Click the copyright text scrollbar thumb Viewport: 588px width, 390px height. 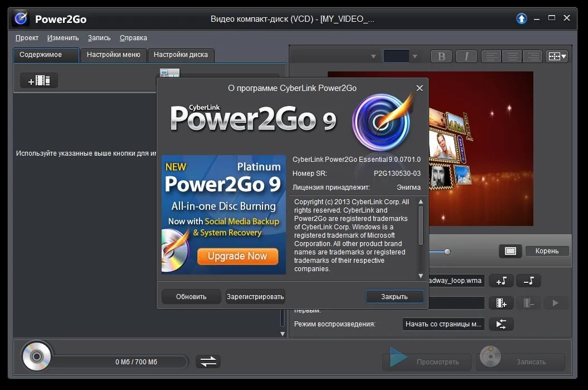(x=421, y=226)
